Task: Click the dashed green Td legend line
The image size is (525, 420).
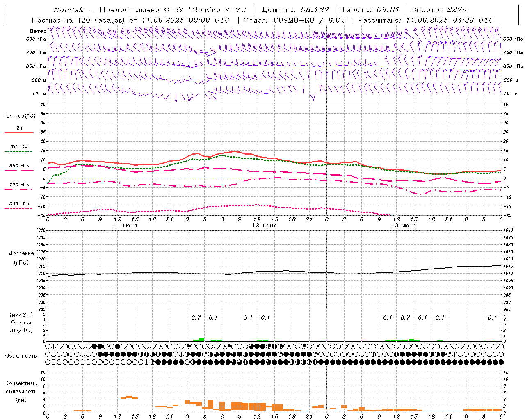Action: pyautogui.click(x=18, y=152)
